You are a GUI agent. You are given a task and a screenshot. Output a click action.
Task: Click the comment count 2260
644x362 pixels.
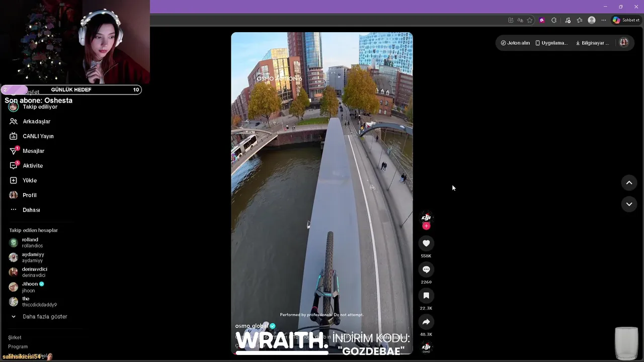[426, 282]
